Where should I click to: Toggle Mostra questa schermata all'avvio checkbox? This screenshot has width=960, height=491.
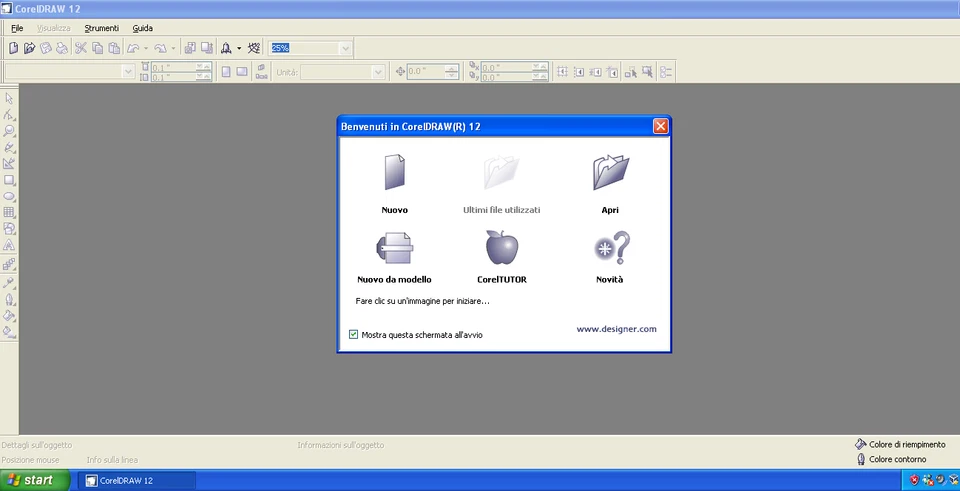(x=353, y=334)
